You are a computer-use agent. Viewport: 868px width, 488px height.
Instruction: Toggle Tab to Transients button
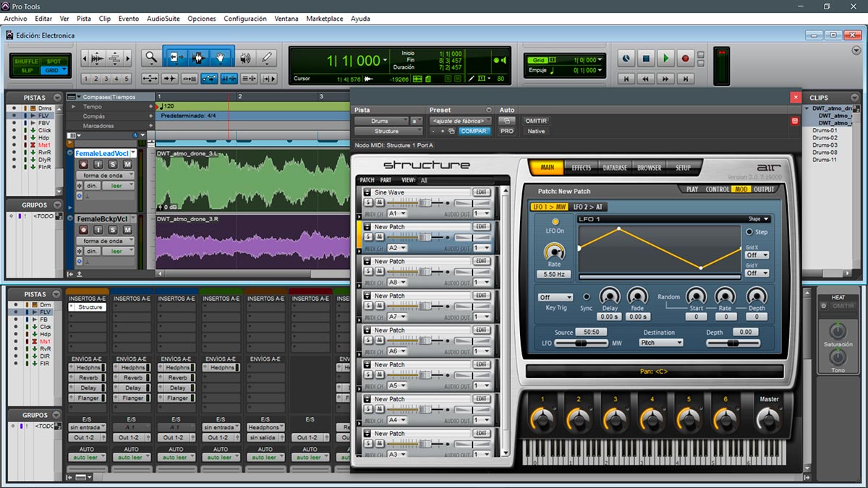pyautogui.click(x=170, y=78)
